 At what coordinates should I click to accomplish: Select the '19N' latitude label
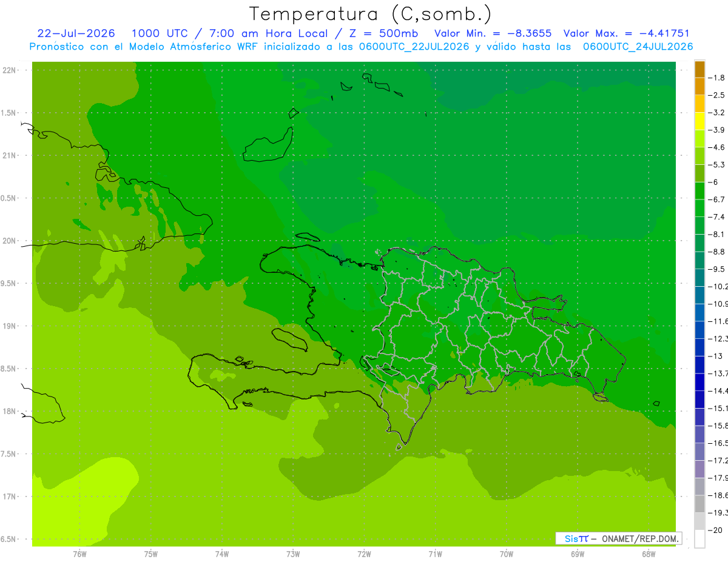pyautogui.click(x=10, y=326)
